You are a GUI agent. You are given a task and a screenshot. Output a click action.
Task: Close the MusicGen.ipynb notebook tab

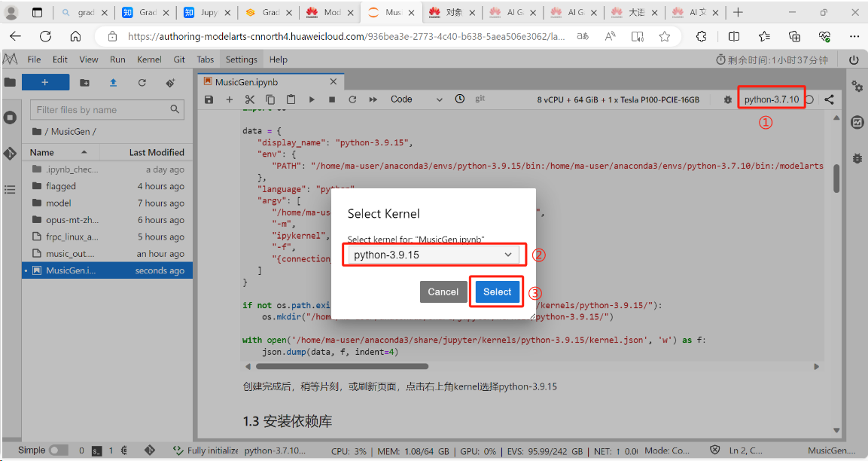click(x=333, y=82)
